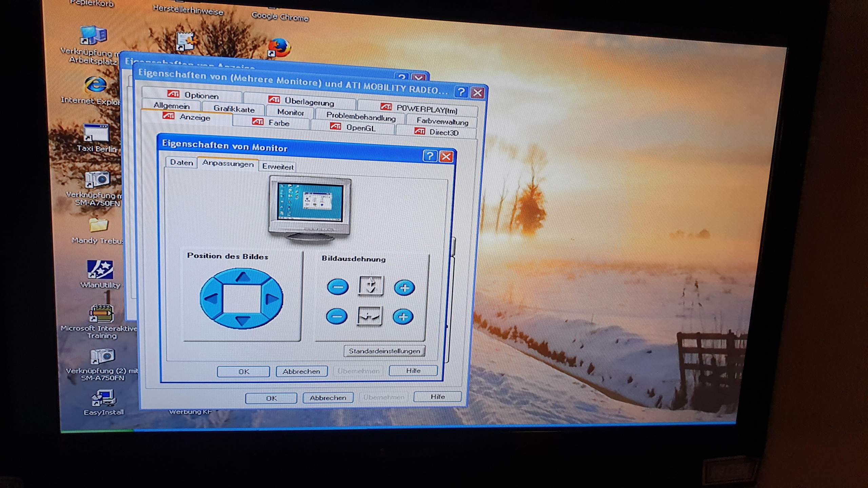Increase vertical image size with the plus button
Viewport: 868px width, 488px height.
tap(404, 288)
